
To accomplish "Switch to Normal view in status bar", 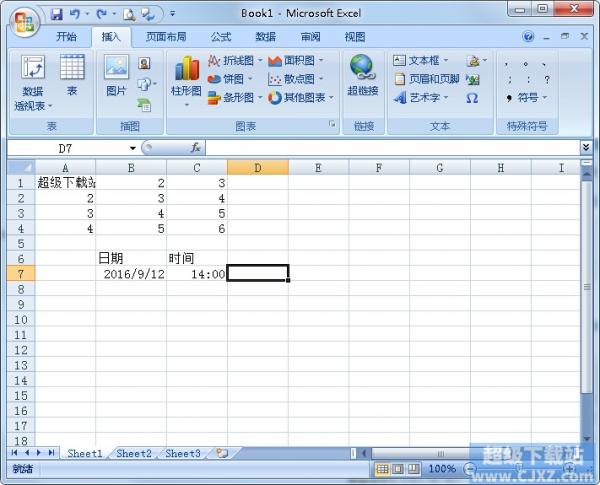I will point(382,468).
